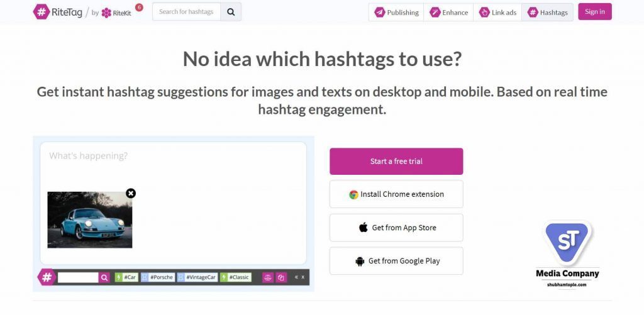Open the red notification badge showing 6

pyautogui.click(x=139, y=7)
